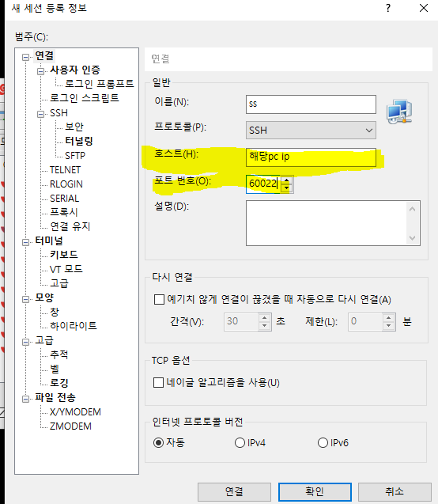Image resolution: width=438 pixels, height=504 pixels.
Task: Select ZMODEM under 파일 전송
Action: 70,426
